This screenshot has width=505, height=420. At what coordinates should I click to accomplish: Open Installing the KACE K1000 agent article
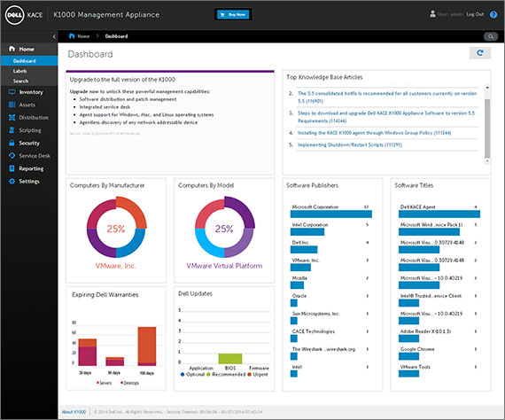click(x=374, y=133)
